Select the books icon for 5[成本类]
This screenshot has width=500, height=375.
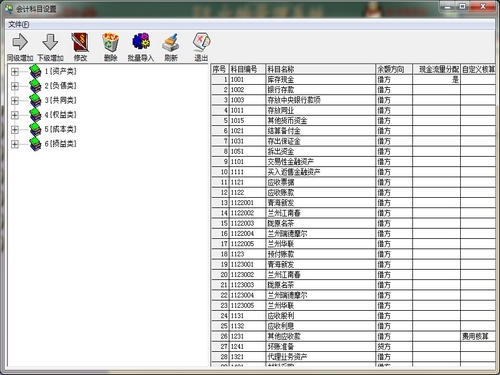click(x=35, y=129)
